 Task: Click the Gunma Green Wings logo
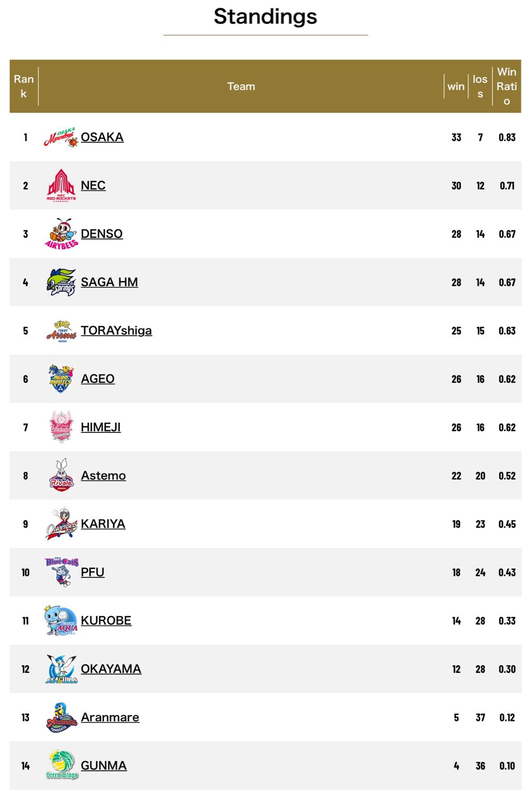pyautogui.click(x=61, y=766)
